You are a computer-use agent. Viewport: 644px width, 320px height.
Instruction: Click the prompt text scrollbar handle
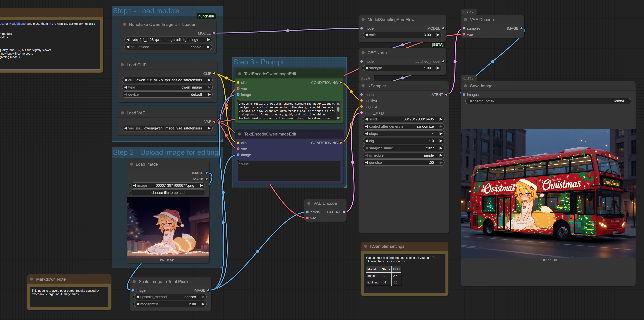(x=338, y=109)
